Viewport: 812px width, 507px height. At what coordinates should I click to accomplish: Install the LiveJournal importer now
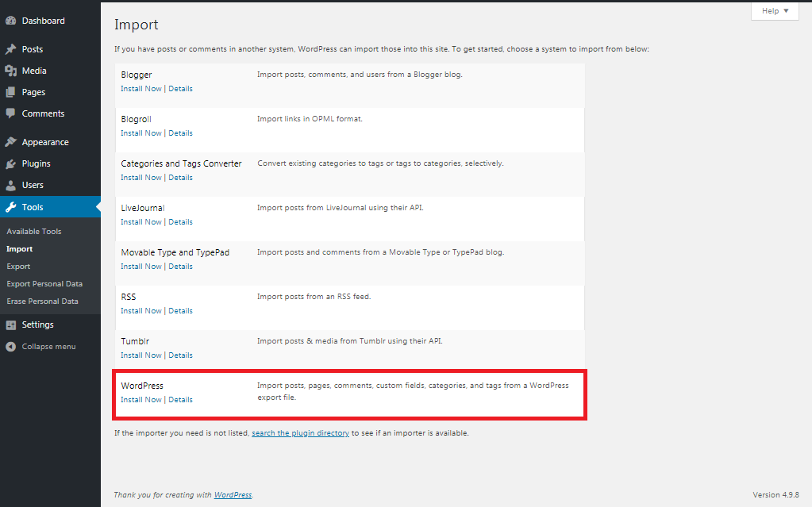tap(140, 222)
